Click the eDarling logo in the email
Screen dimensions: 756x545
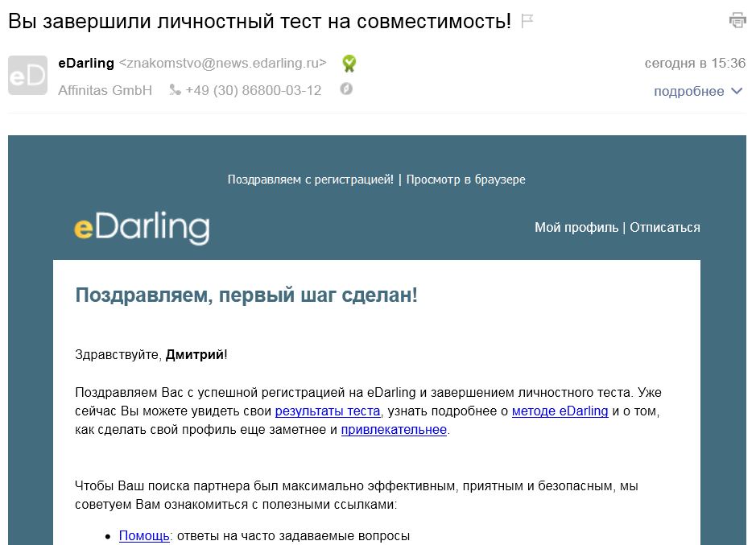(x=142, y=228)
